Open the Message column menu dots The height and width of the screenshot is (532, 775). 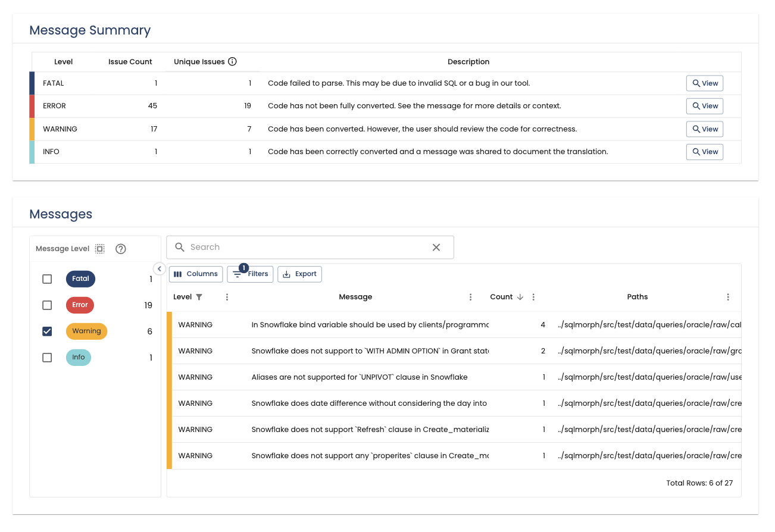point(471,297)
